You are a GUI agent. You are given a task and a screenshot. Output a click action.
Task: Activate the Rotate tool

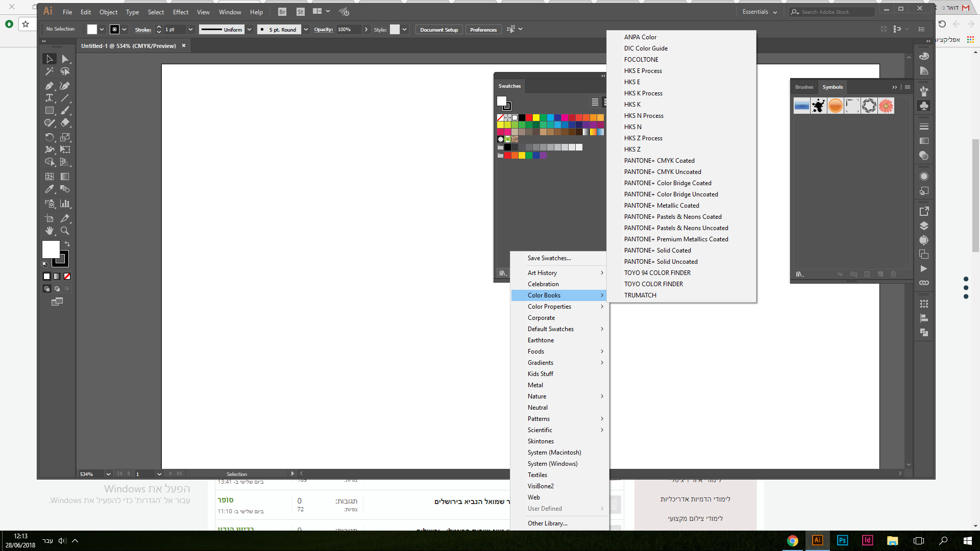[50, 137]
